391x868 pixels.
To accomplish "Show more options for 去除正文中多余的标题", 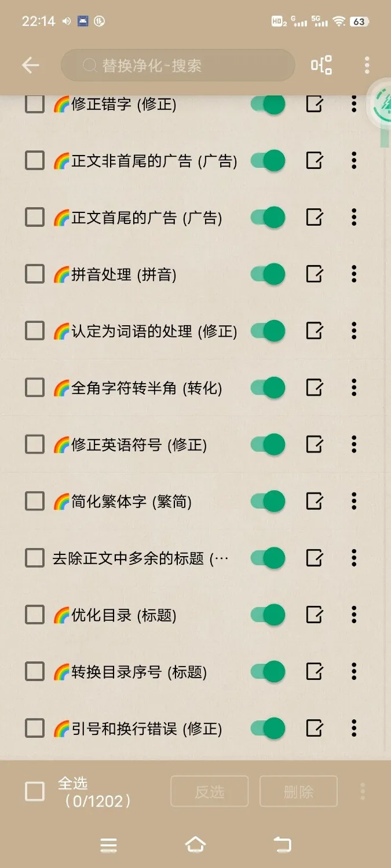I will click(x=354, y=558).
